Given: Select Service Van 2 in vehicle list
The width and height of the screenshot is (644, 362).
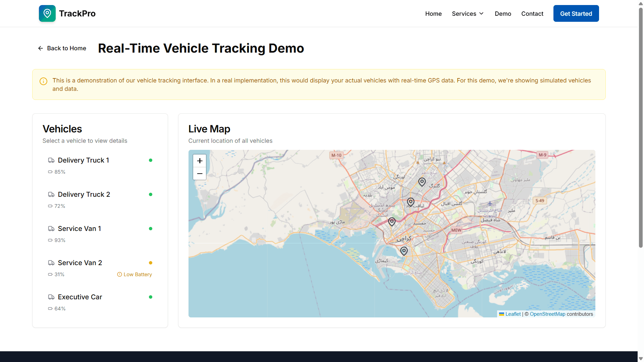Looking at the screenshot, I should (x=100, y=268).
